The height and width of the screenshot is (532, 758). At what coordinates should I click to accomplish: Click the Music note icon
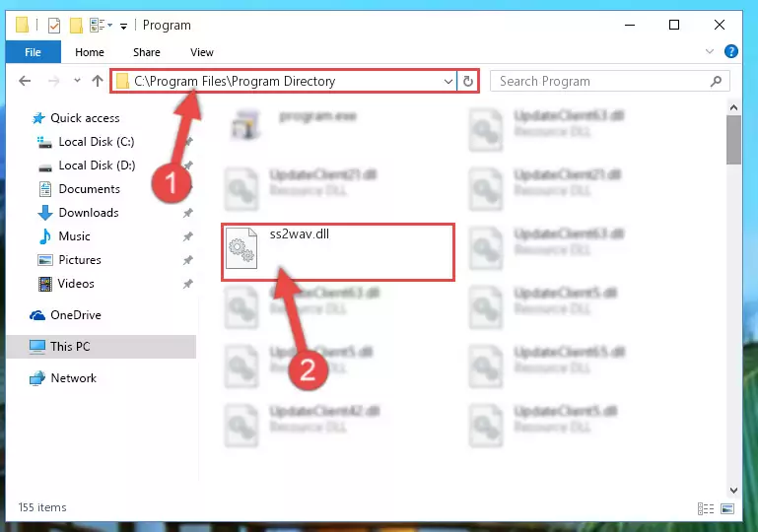(45, 236)
